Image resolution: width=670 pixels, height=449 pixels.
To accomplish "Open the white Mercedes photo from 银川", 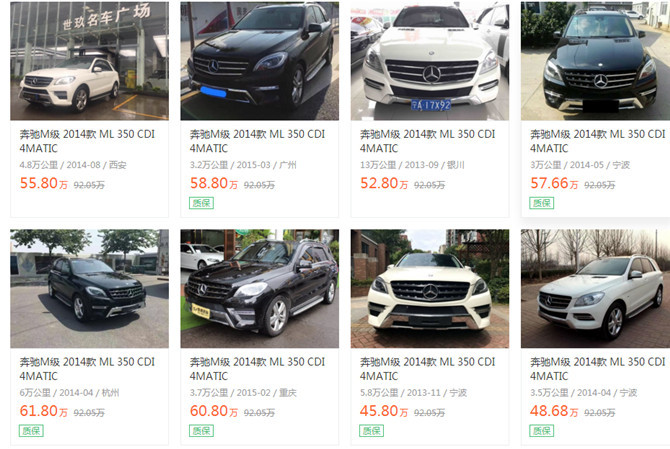I will [x=430, y=61].
